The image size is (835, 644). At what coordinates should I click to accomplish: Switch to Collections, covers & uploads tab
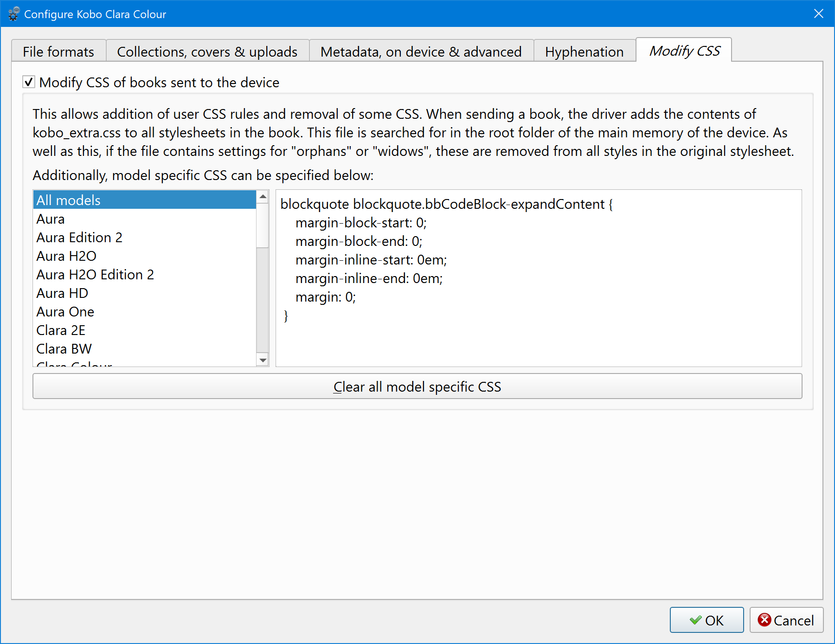point(207,51)
